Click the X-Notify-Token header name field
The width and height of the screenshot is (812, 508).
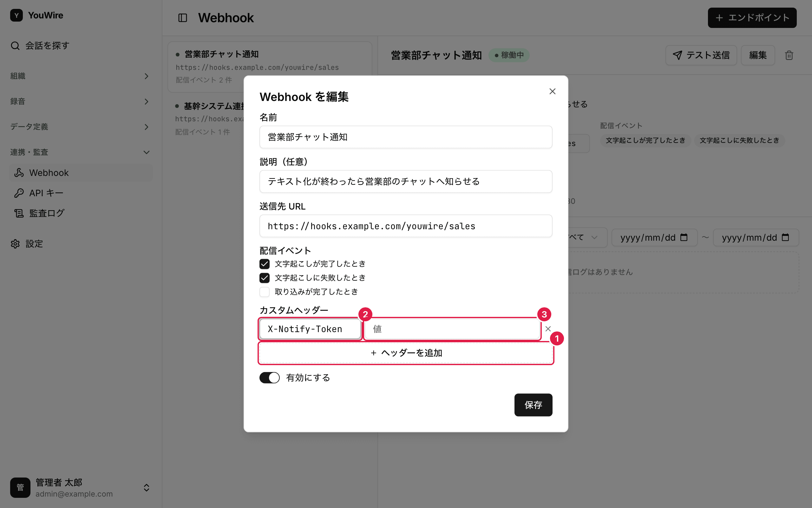[x=310, y=329]
